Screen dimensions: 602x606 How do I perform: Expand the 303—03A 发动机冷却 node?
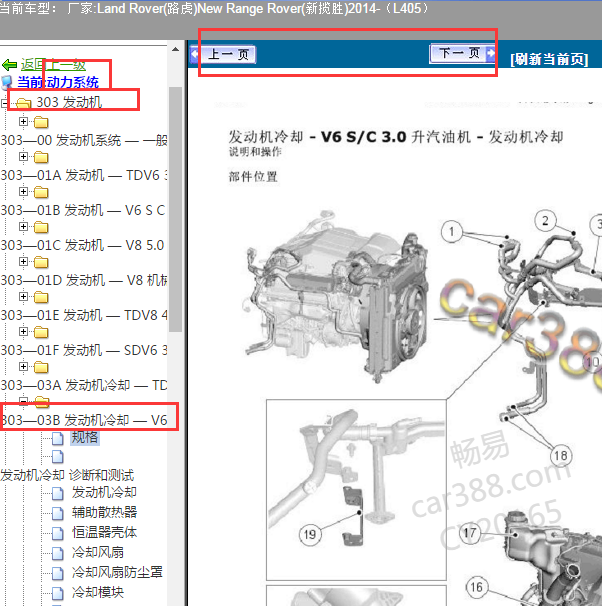[23, 366]
